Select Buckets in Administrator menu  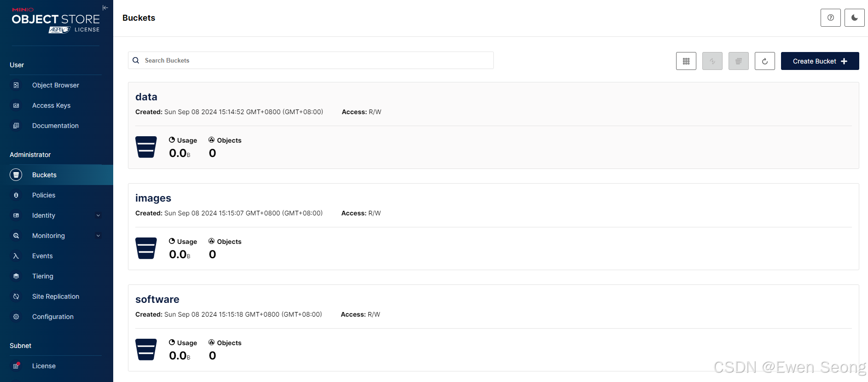[57, 175]
